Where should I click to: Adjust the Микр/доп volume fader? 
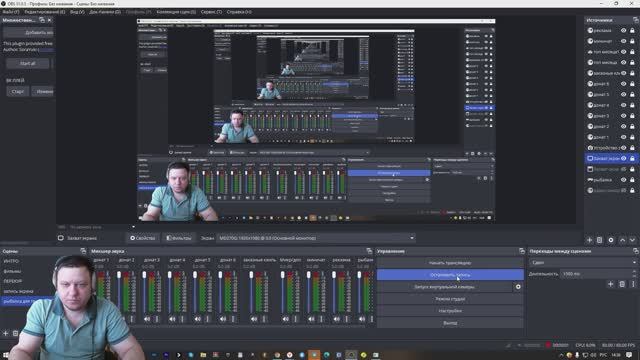(x=282, y=275)
